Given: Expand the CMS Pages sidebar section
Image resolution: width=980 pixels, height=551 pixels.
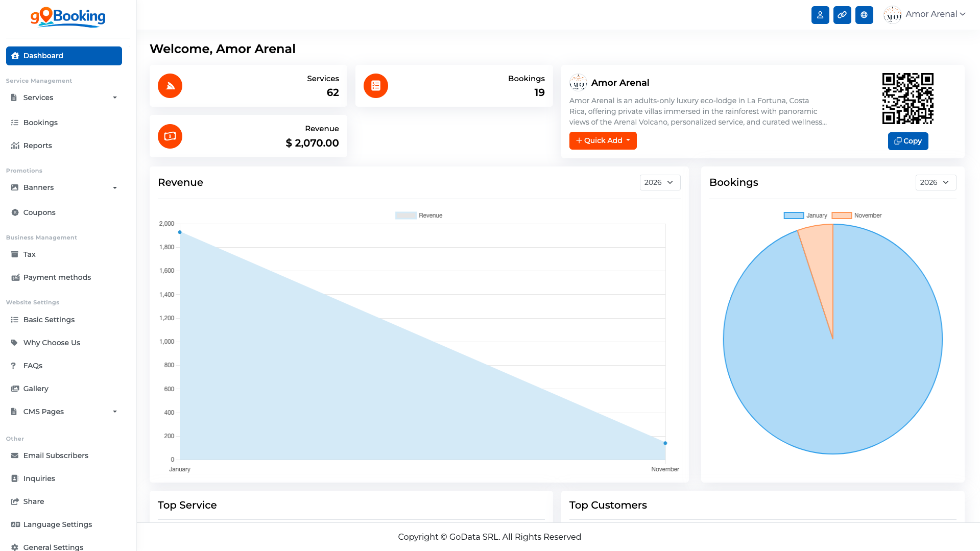Looking at the screenshot, I should pos(114,411).
